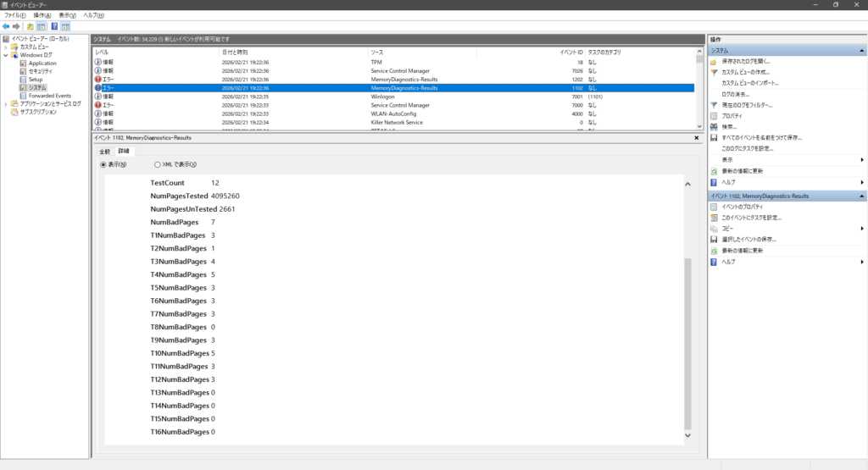Click the back arrow in the toolbar
The width and height of the screenshot is (868, 470).
point(7,26)
